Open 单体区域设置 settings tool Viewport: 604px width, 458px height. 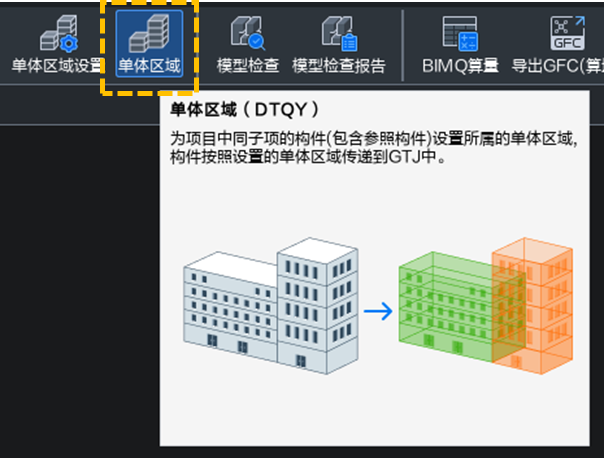click(x=57, y=44)
